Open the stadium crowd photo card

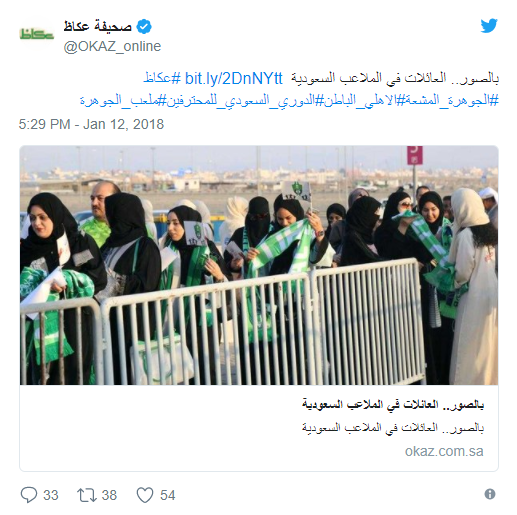[x=259, y=265]
